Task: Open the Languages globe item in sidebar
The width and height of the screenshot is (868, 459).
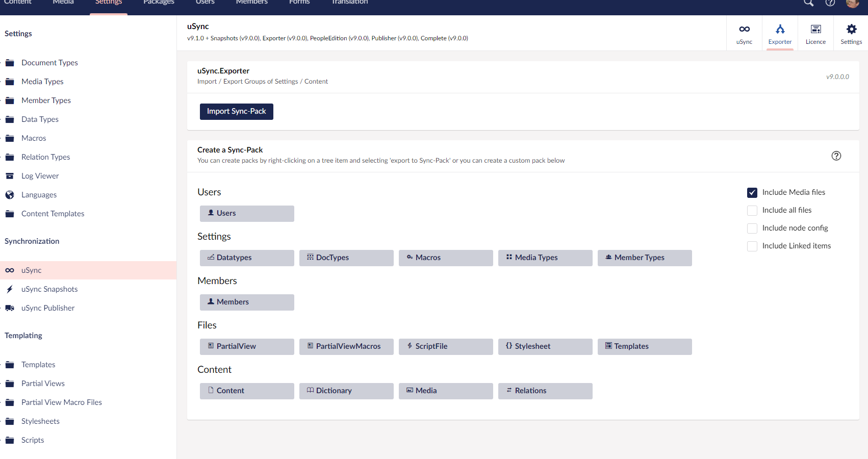Action: click(39, 195)
